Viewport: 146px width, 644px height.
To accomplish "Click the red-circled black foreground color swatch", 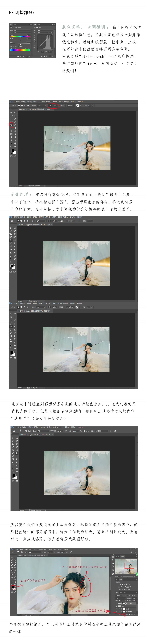I will coord(13,587).
